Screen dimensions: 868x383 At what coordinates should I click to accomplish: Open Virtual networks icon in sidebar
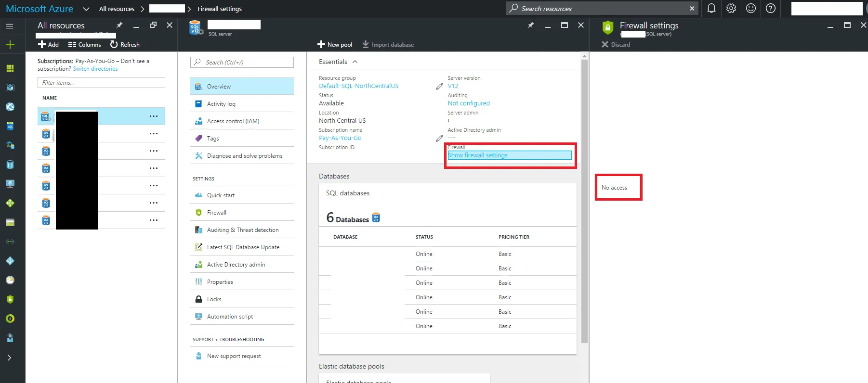10,242
